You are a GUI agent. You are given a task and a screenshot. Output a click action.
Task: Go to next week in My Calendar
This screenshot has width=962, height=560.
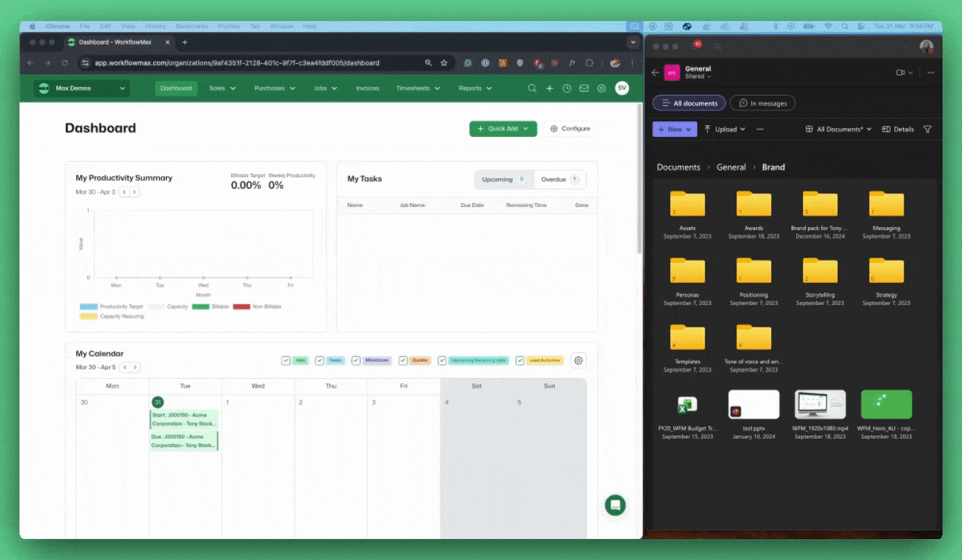[x=135, y=367]
